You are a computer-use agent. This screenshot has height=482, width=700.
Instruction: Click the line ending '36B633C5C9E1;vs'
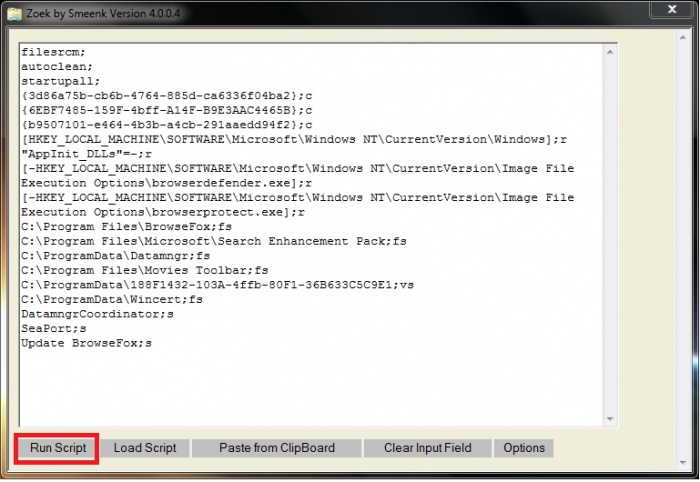pyautogui.click(x=217, y=285)
